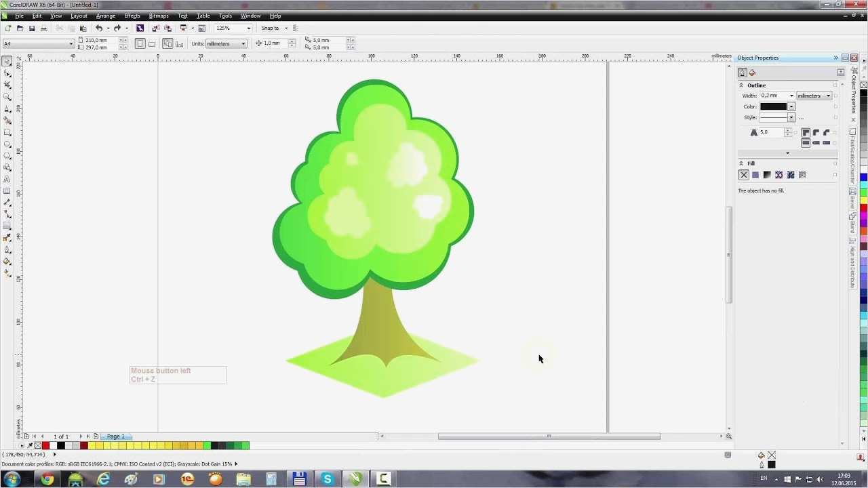868x488 pixels.
Task: Open outline style settings ellipsis button
Action: tap(801, 118)
